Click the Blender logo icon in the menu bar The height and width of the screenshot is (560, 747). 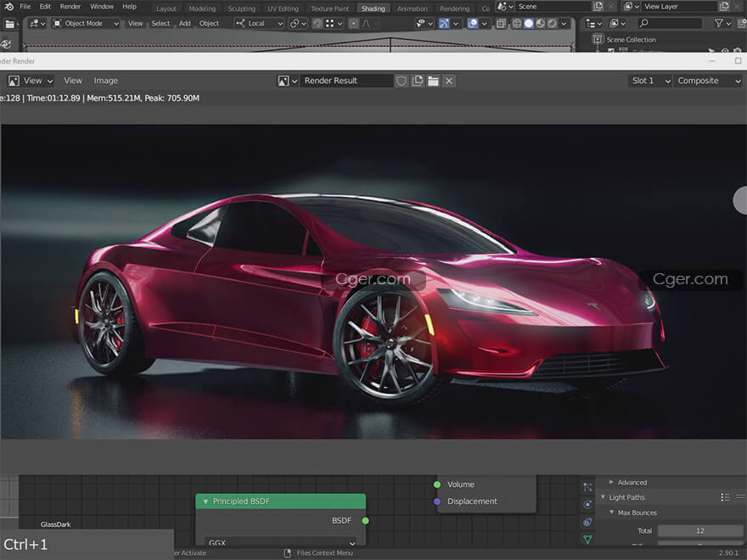click(x=9, y=7)
